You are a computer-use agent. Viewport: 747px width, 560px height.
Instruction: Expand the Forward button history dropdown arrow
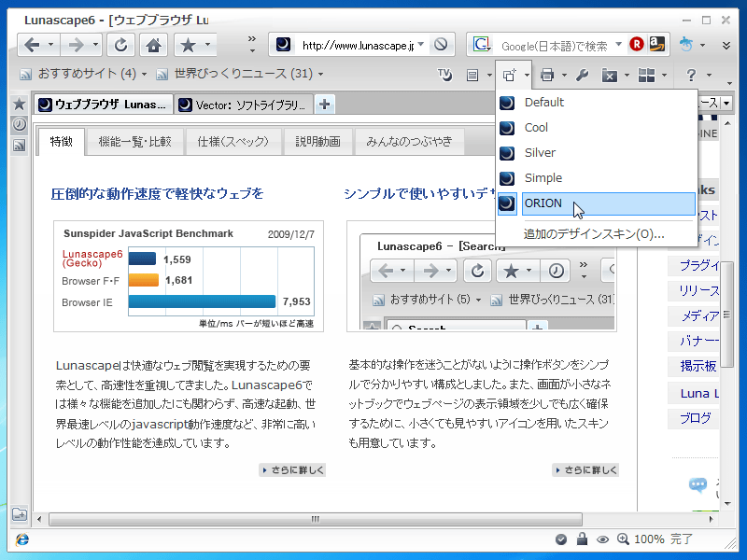click(96, 45)
